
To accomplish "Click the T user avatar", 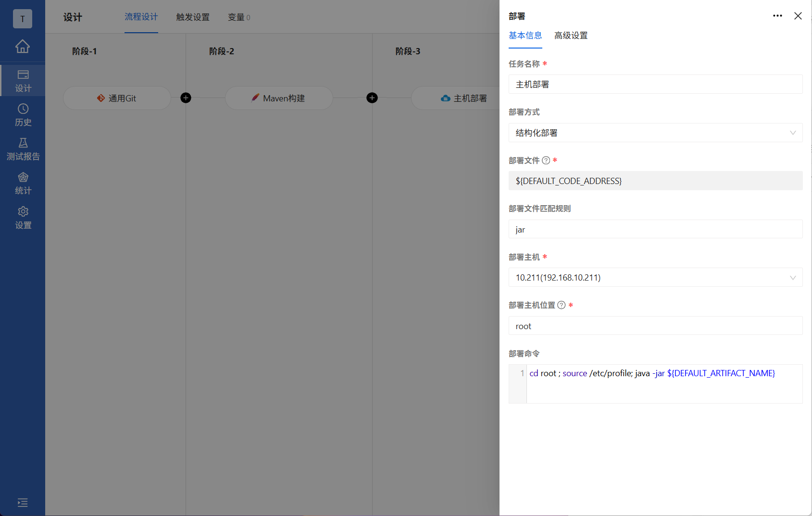I will point(22,19).
